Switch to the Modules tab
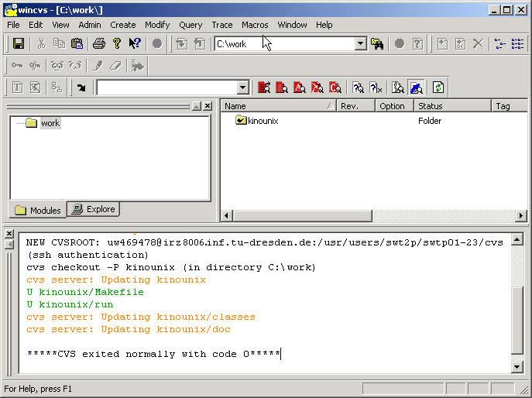This screenshot has width=532, height=398. (37, 210)
